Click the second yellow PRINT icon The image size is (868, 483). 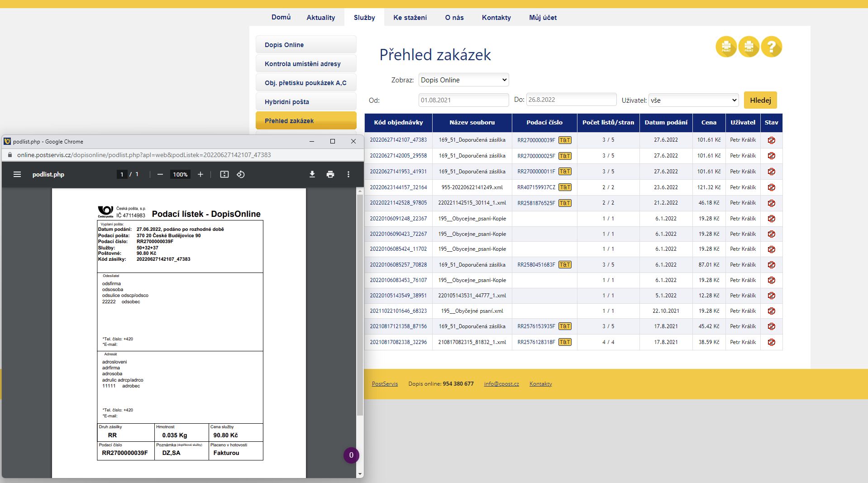coord(749,47)
